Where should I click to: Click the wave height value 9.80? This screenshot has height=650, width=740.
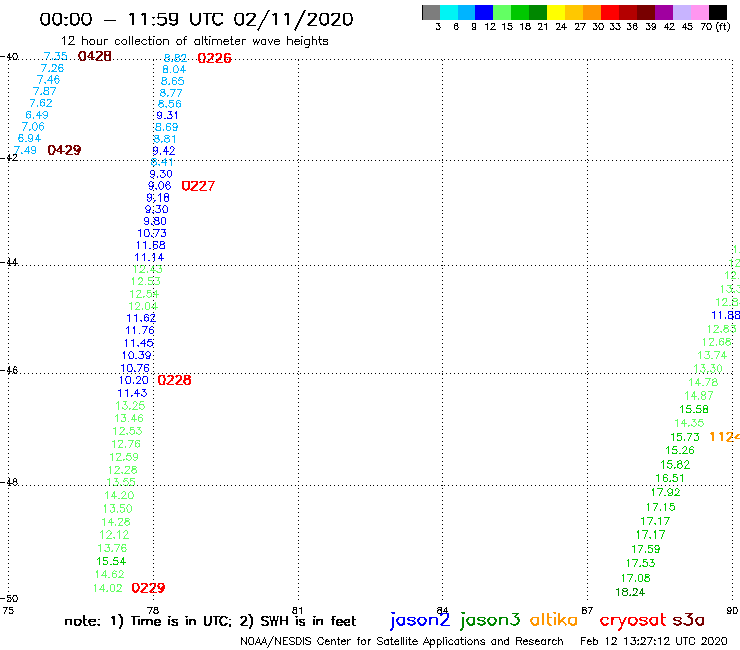pyautogui.click(x=155, y=221)
